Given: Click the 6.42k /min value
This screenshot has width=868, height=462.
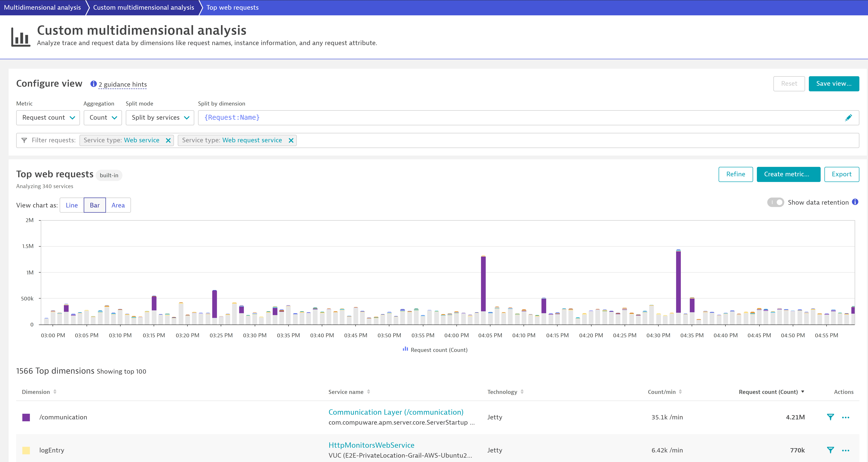Looking at the screenshot, I should [667, 450].
